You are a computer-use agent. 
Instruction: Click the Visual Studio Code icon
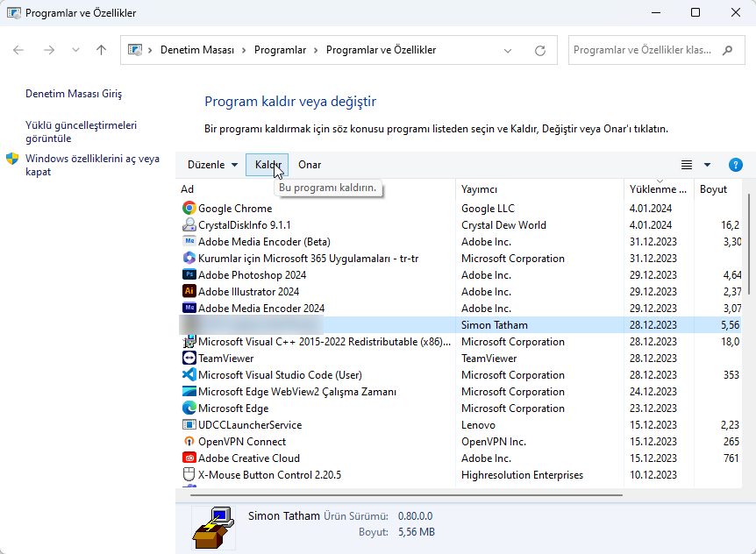[x=187, y=374]
